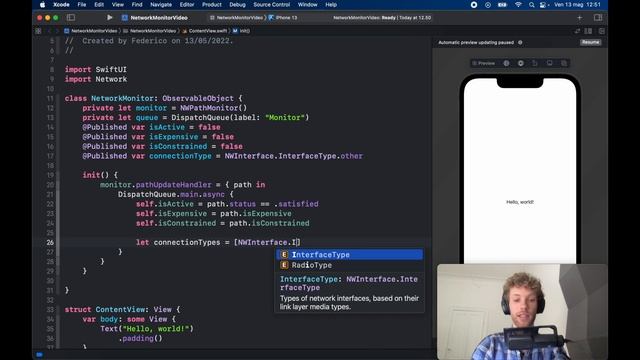Click the add editor on right icon
Image resolution: width=640 pixels, height=360 pixels.
click(602, 31)
